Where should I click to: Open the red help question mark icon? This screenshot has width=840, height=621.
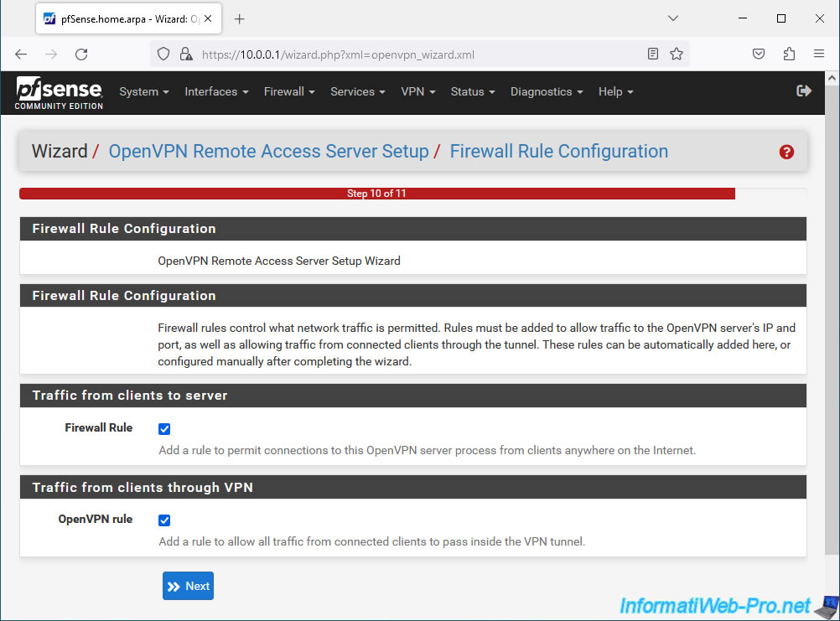tap(786, 152)
